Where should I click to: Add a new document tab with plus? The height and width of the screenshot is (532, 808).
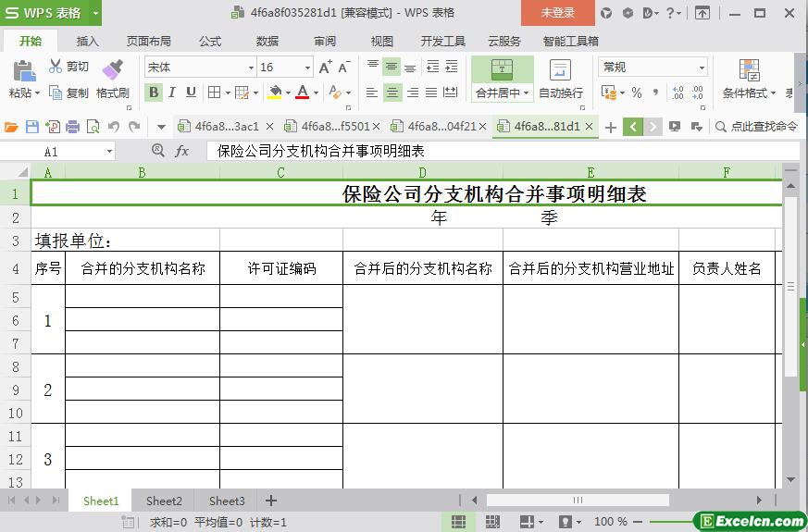(x=611, y=127)
